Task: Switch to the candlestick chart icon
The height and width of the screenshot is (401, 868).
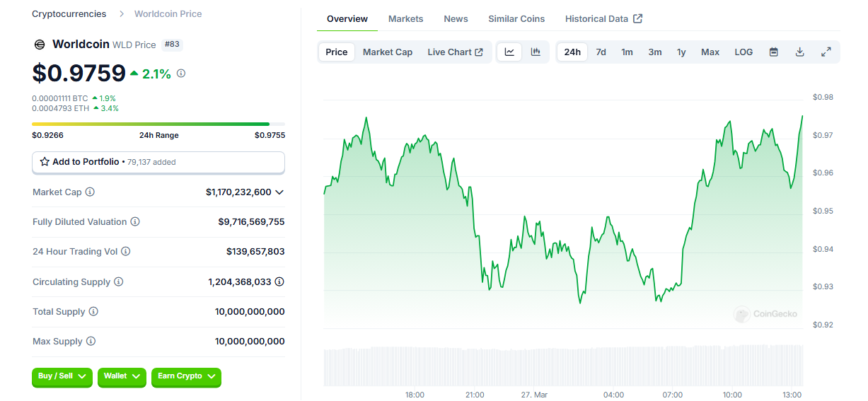Action: 536,52
